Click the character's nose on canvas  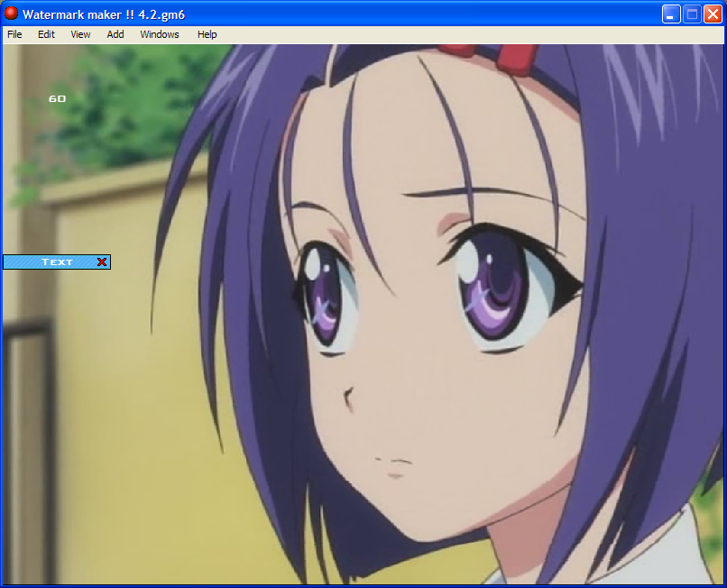pos(347,395)
